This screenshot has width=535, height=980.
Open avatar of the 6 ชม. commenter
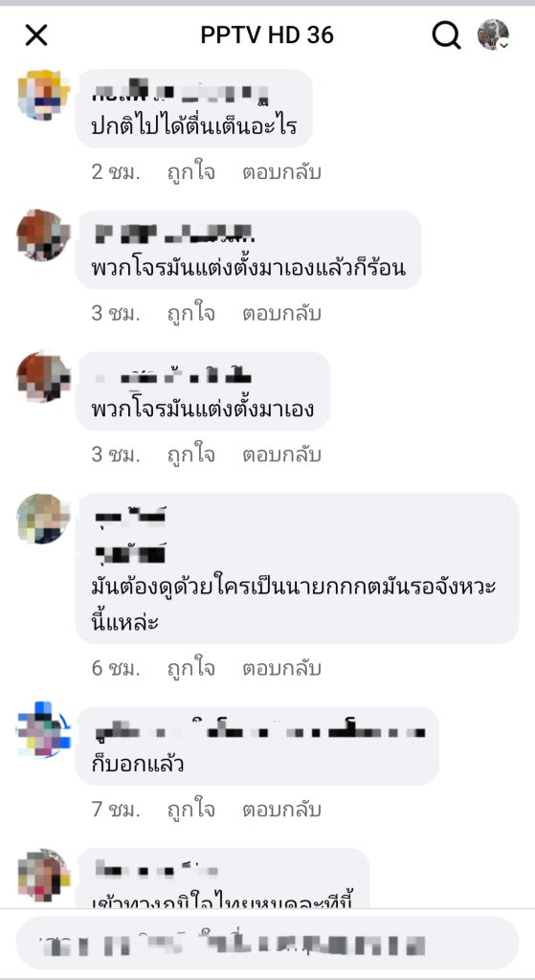pos(43,519)
